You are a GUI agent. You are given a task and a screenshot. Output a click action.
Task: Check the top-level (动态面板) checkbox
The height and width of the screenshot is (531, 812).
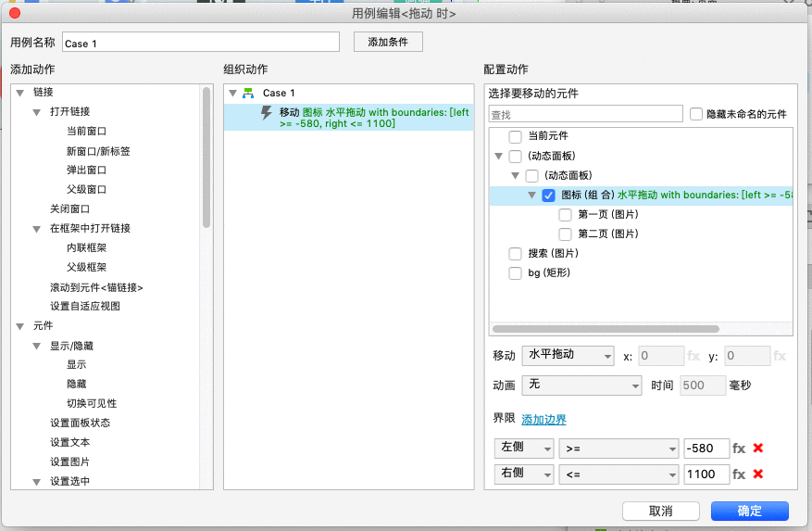point(516,156)
